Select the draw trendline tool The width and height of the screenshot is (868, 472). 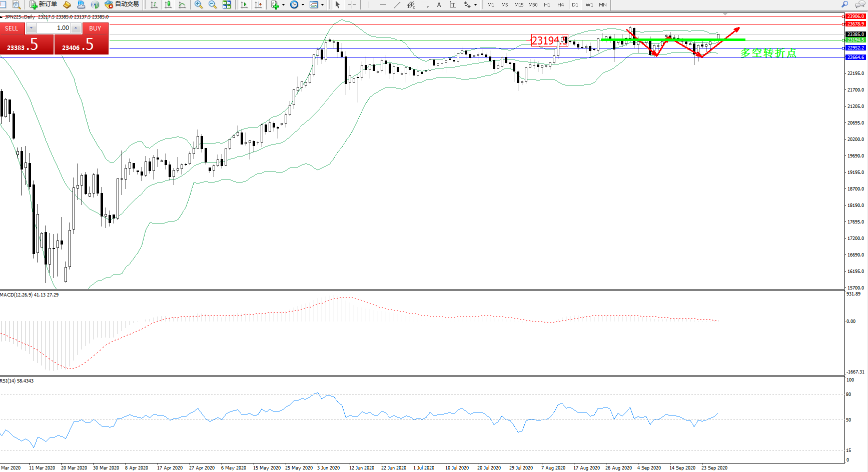click(x=397, y=4)
